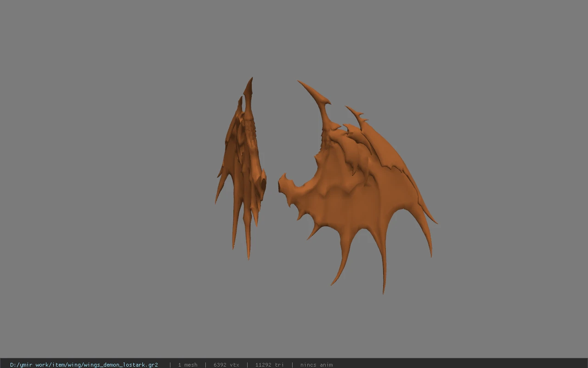
Task: Click the file path wings_demon_lostark.gr2
Action: click(84, 365)
